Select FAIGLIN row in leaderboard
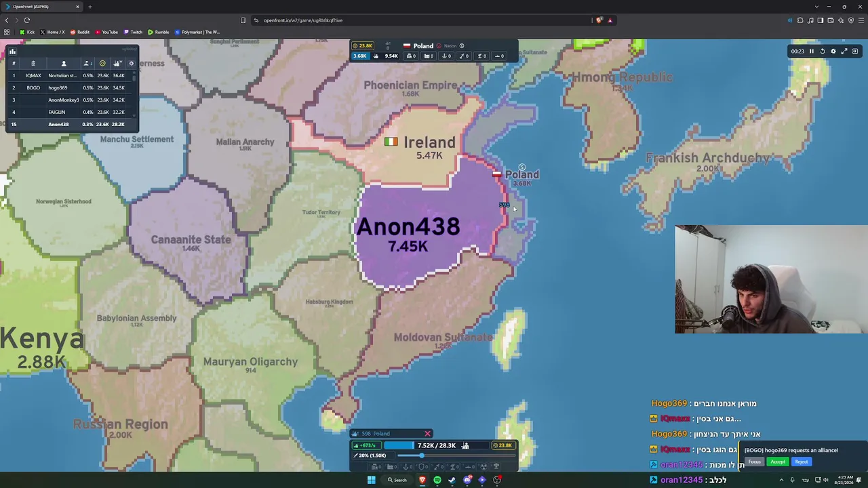This screenshot has height=488, width=868. click(x=71, y=112)
